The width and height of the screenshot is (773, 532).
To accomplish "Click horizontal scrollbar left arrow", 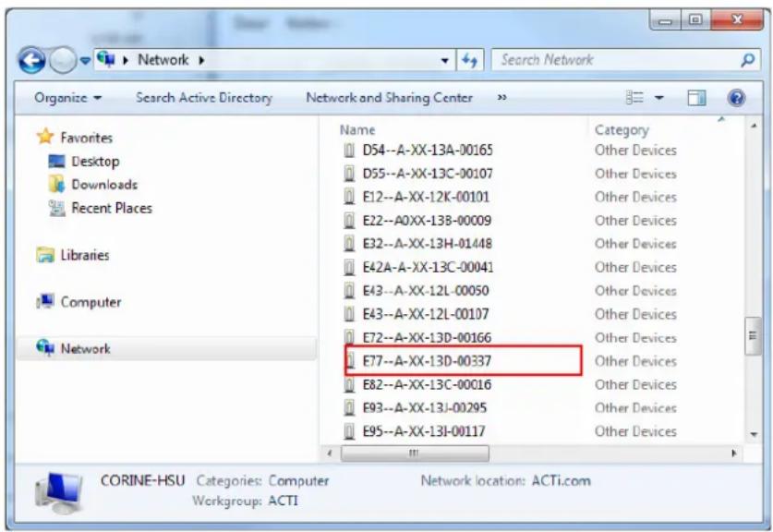I will [x=330, y=453].
